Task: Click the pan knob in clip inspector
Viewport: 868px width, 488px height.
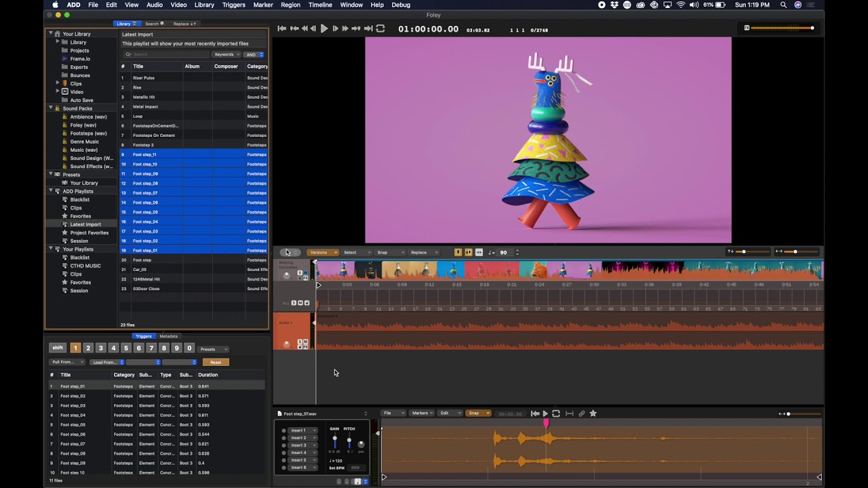Action: click(x=361, y=445)
